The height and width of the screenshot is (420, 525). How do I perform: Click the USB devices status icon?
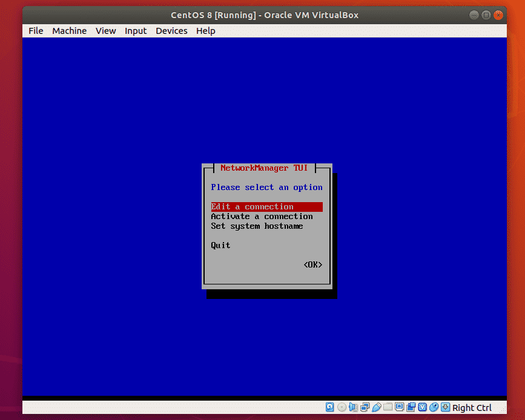pyautogui.click(x=376, y=407)
